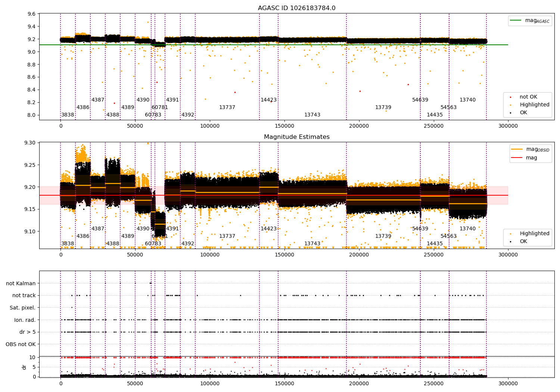
Task: Click obsid label 4387 in the top plot
Action: click(98, 100)
